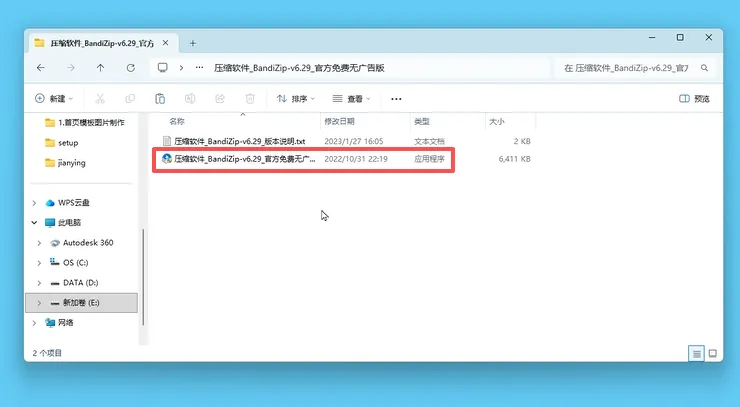
Task: Switch to large icons view in status bar
Action: click(713, 353)
